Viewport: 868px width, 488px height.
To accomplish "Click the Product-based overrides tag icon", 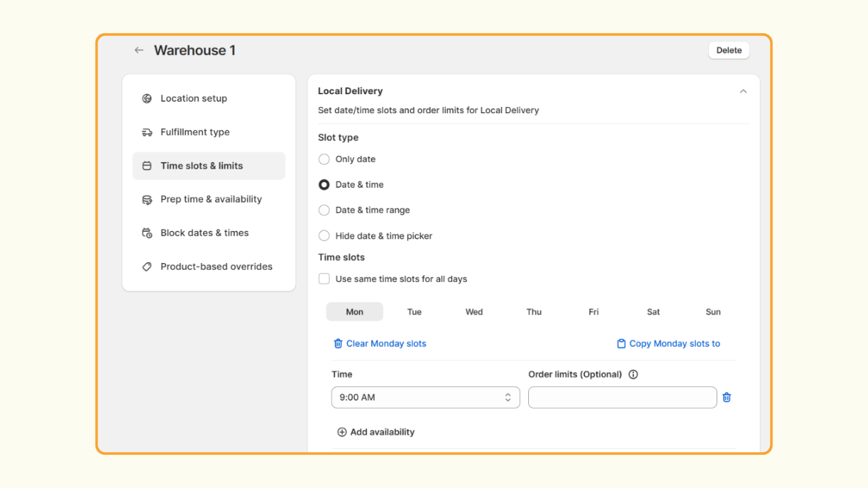I will pos(146,267).
